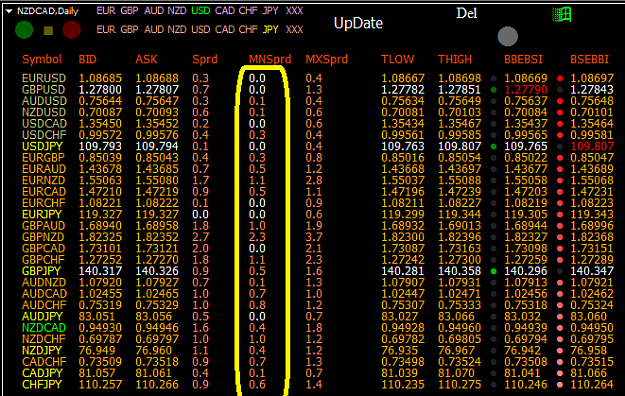Click the gray circle below Del
The width and height of the screenshot is (625, 396).
[x=507, y=36]
